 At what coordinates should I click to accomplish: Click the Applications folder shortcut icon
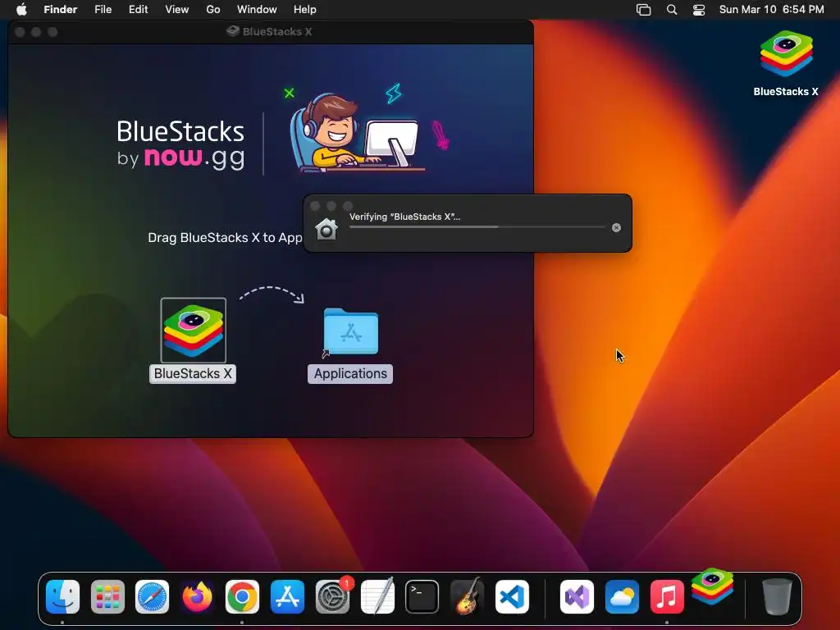351,331
